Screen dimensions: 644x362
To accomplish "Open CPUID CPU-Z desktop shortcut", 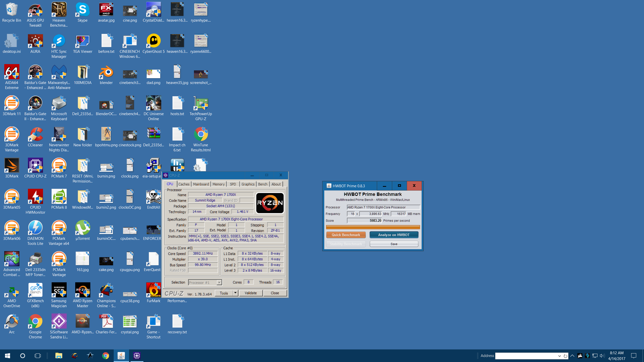I will 35,168.
